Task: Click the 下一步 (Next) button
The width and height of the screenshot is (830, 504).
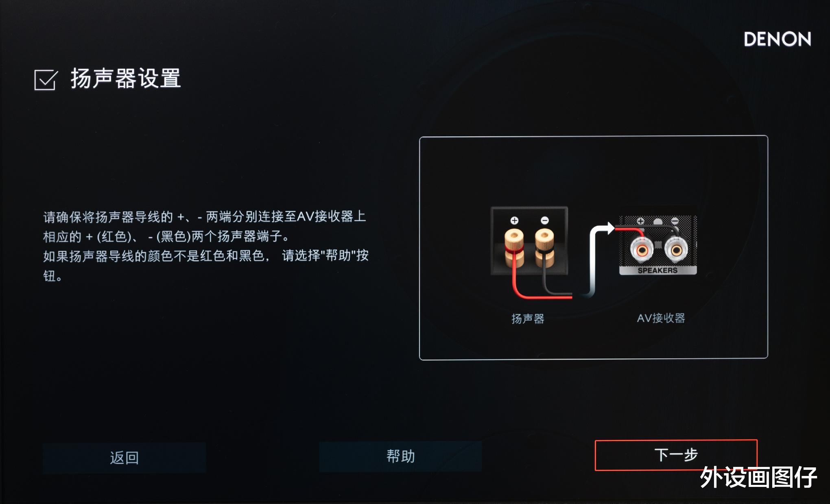Action: point(676,455)
